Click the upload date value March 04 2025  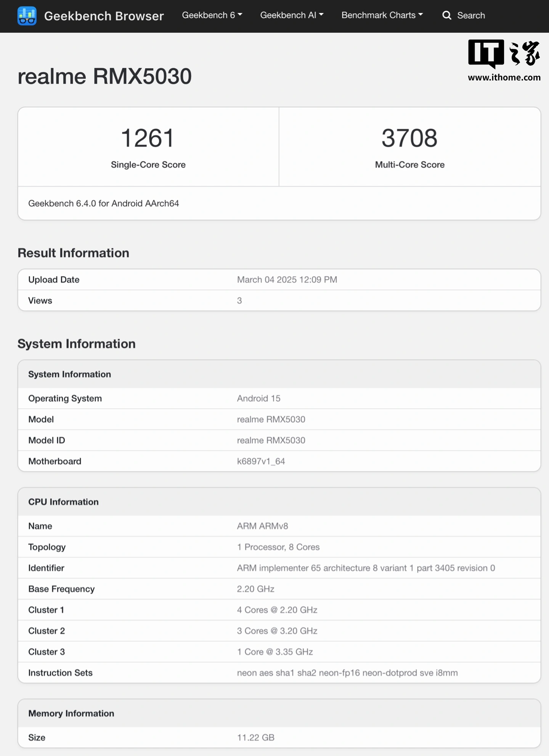point(287,280)
